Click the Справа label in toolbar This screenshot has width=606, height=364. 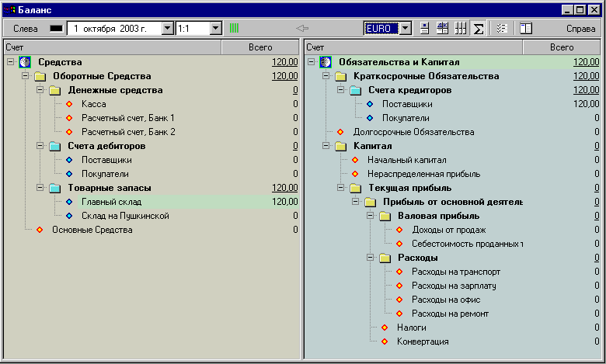click(x=581, y=29)
